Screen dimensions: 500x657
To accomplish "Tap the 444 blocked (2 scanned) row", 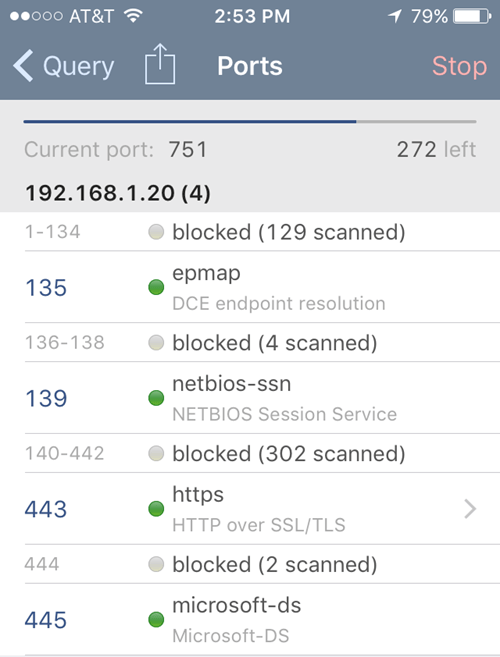I will [250, 564].
